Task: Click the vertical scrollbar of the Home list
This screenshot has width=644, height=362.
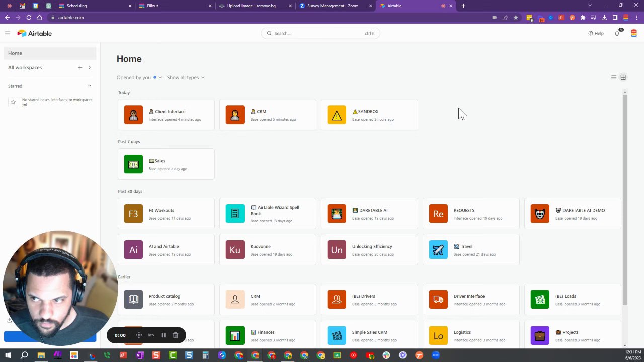Action: pyautogui.click(x=625, y=199)
